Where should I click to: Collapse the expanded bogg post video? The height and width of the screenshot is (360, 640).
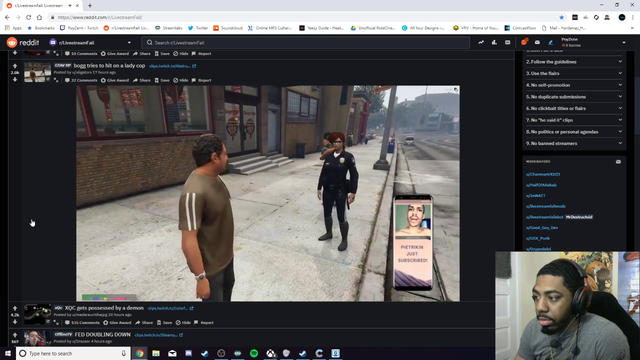click(56, 80)
